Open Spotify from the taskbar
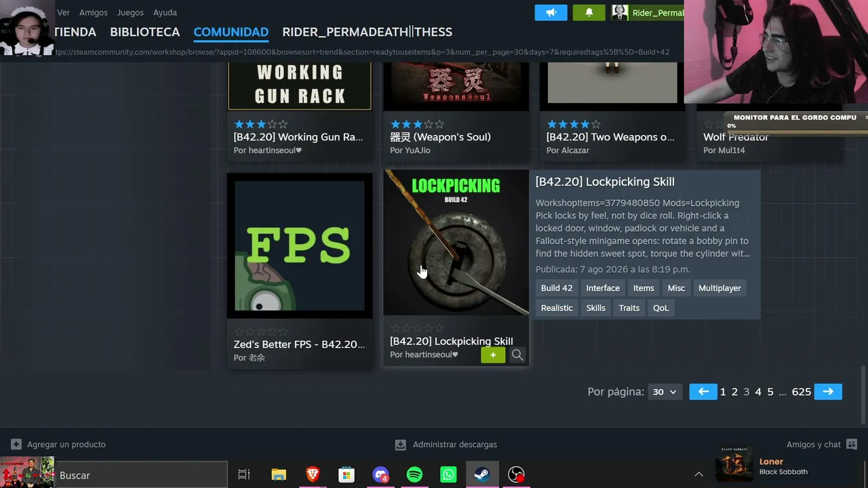Image resolution: width=868 pixels, height=488 pixels. 414,475
